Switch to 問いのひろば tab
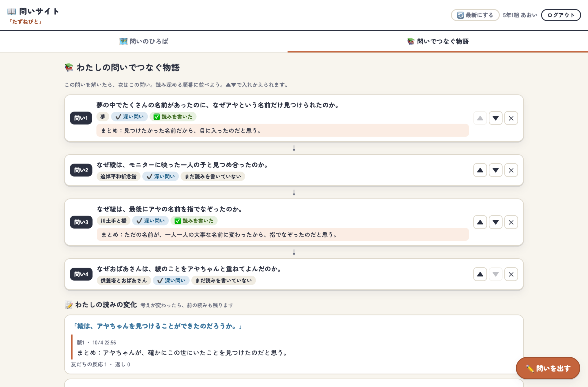This screenshot has height=387, width=588. pos(144,41)
